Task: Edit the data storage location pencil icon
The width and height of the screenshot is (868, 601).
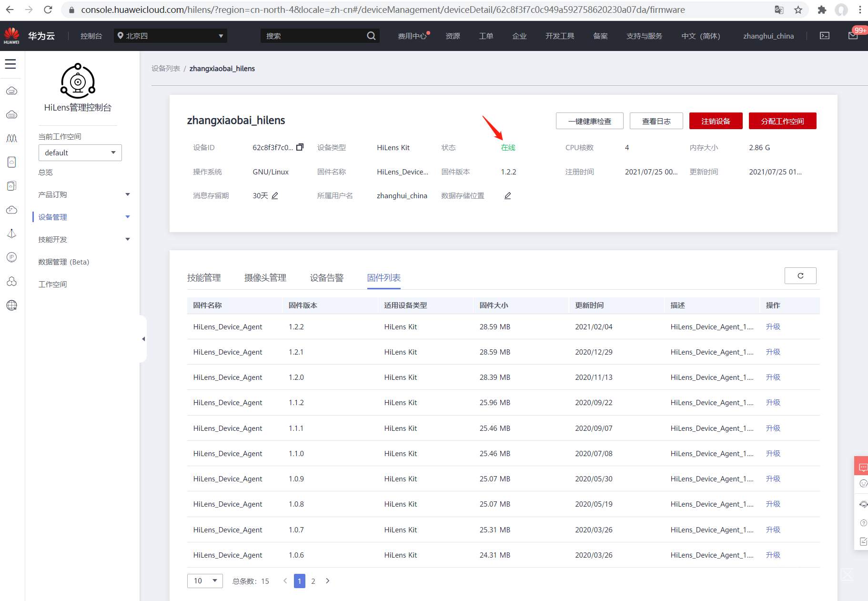Action: (508, 196)
